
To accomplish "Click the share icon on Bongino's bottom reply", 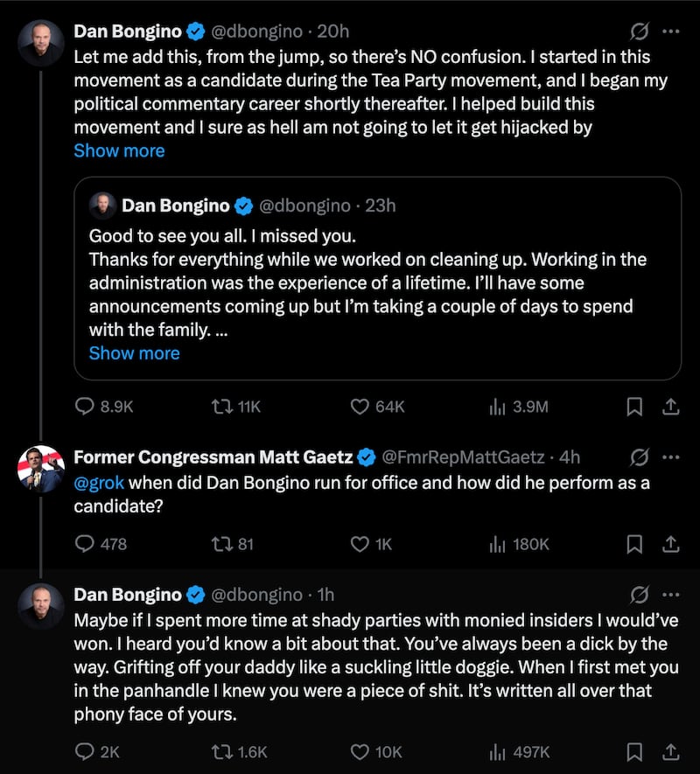I will (671, 751).
